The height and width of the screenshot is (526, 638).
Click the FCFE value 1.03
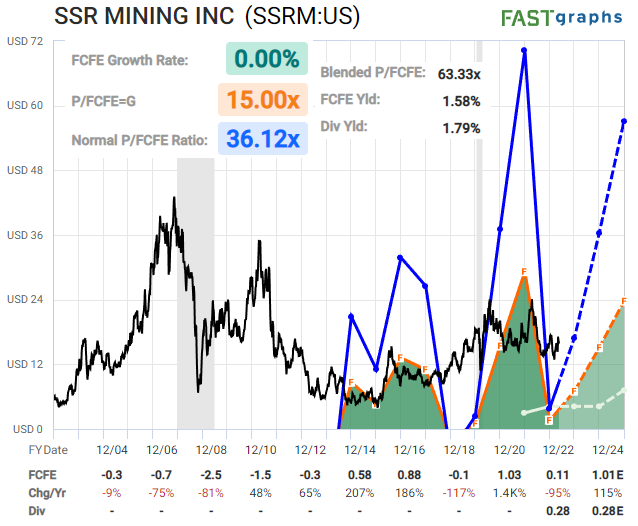point(509,475)
